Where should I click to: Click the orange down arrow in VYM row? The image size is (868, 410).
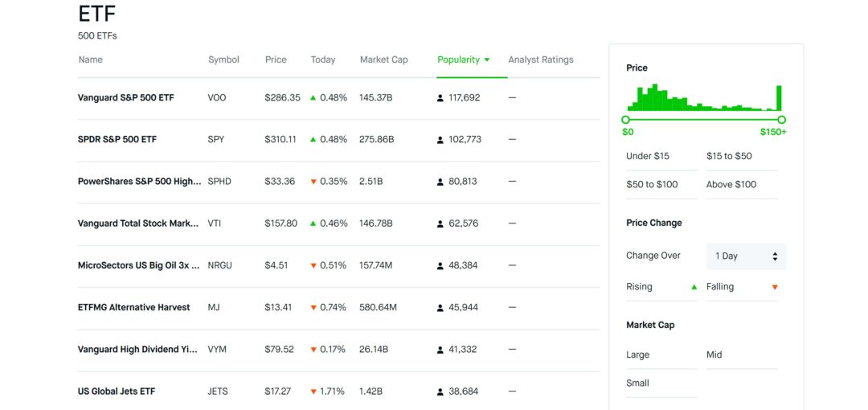coord(313,350)
